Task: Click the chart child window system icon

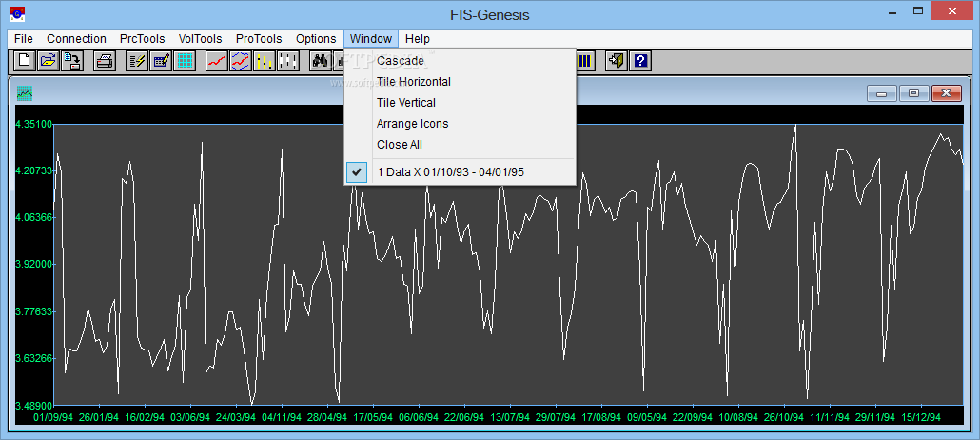Action: tap(25, 93)
